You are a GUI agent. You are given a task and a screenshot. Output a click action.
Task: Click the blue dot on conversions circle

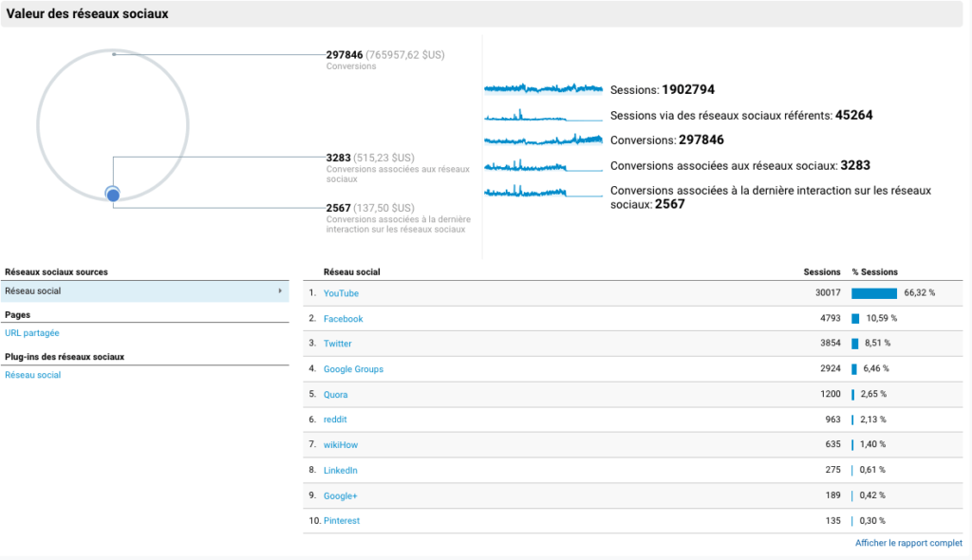(113, 195)
